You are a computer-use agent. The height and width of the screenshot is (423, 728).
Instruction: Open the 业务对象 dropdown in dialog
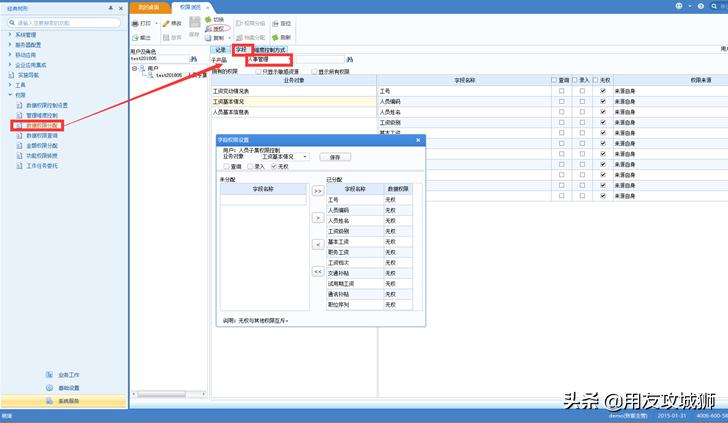[x=305, y=157]
